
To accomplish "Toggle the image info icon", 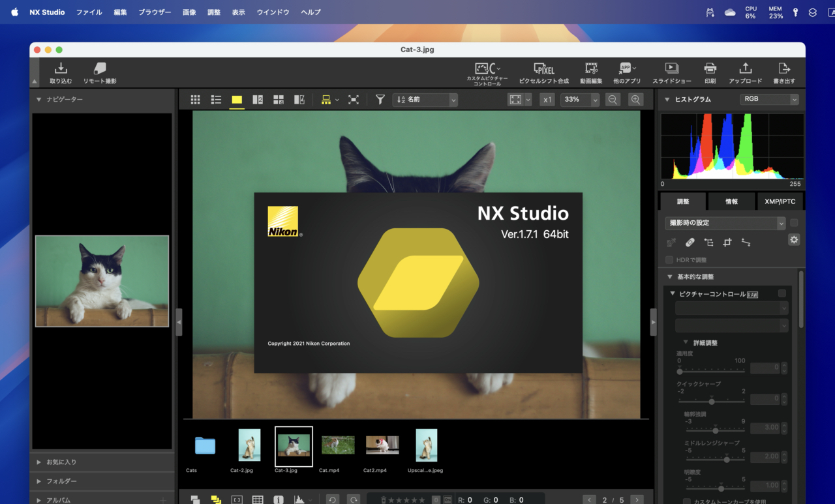I will pos(279,500).
